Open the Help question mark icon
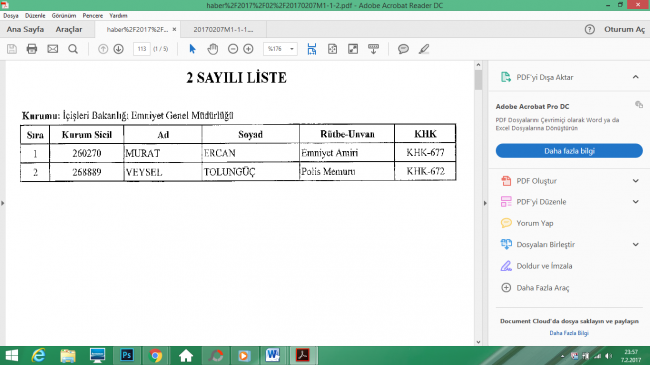This screenshot has width=650, height=365. [589, 29]
